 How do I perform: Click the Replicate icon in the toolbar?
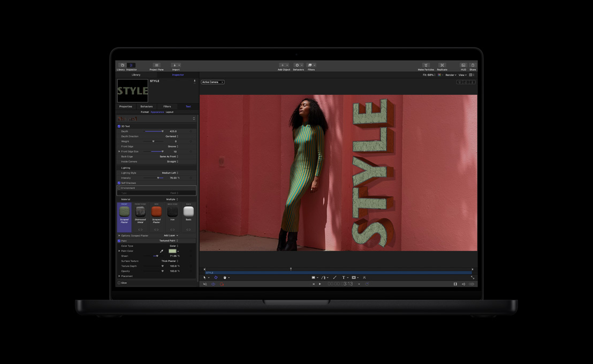443,65
